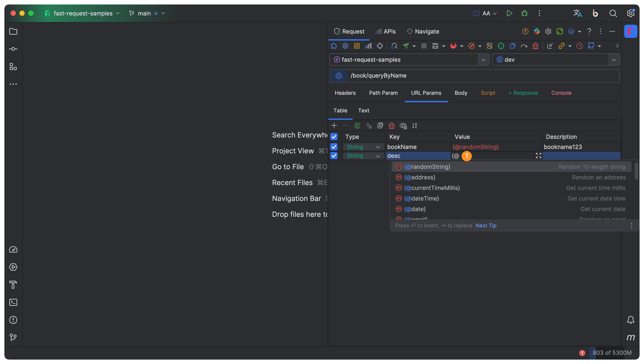Click the Debug bug icon
Viewport: 644px width, 364px height.
coord(524,13)
